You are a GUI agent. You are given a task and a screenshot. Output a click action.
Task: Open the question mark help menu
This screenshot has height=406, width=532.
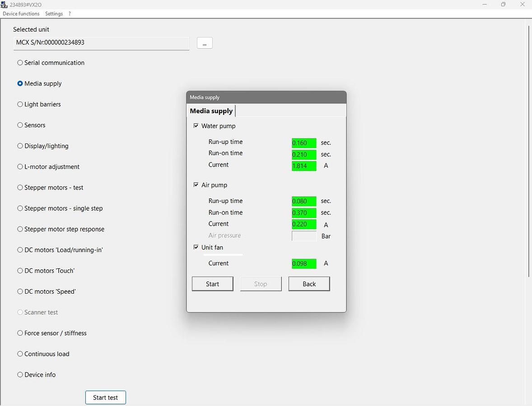pyautogui.click(x=70, y=14)
